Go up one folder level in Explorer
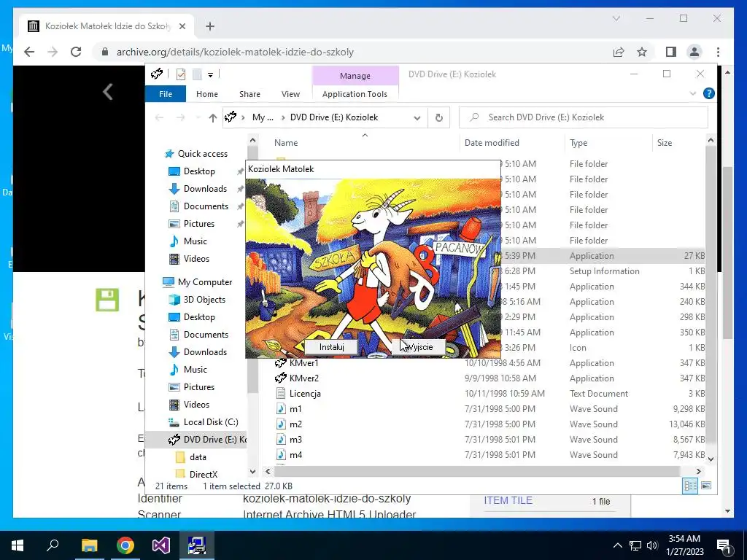 212,117
